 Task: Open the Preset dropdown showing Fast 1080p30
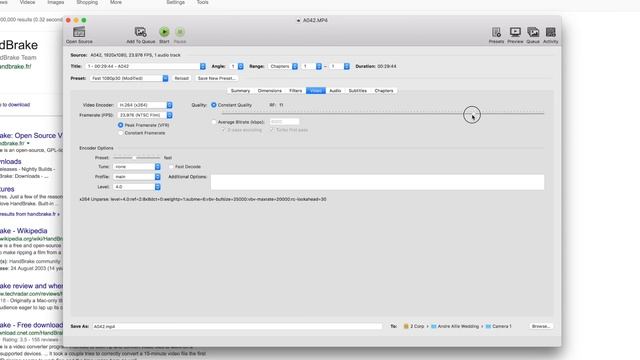(x=129, y=78)
